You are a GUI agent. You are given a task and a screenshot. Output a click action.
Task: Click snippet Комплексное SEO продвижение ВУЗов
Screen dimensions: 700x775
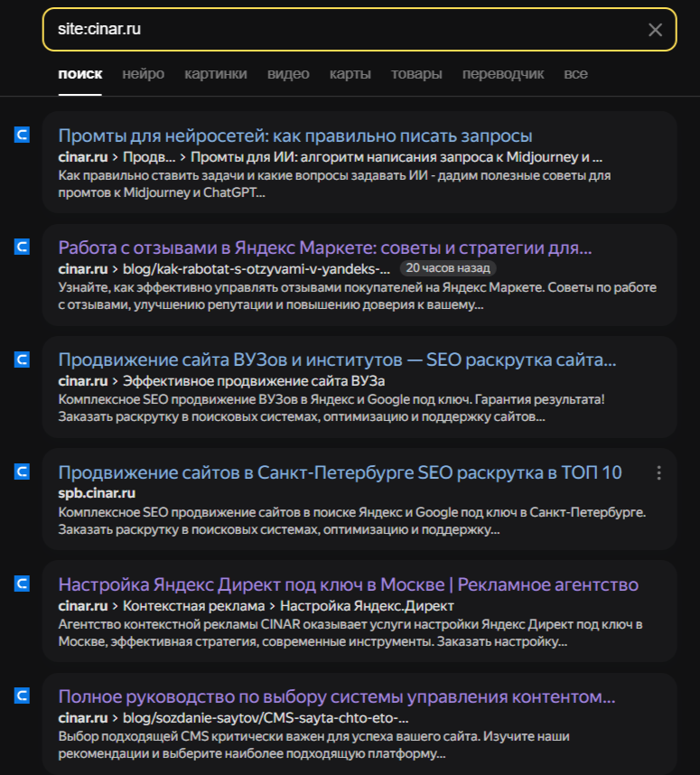[331, 408]
